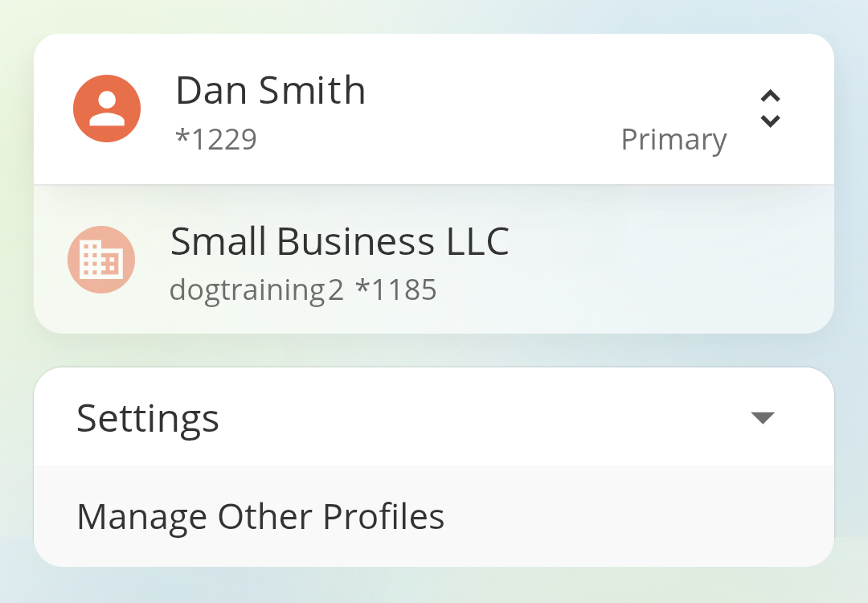Expand the profile switcher double-chevron control
This screenshot has width=868, height=603.
770,109
